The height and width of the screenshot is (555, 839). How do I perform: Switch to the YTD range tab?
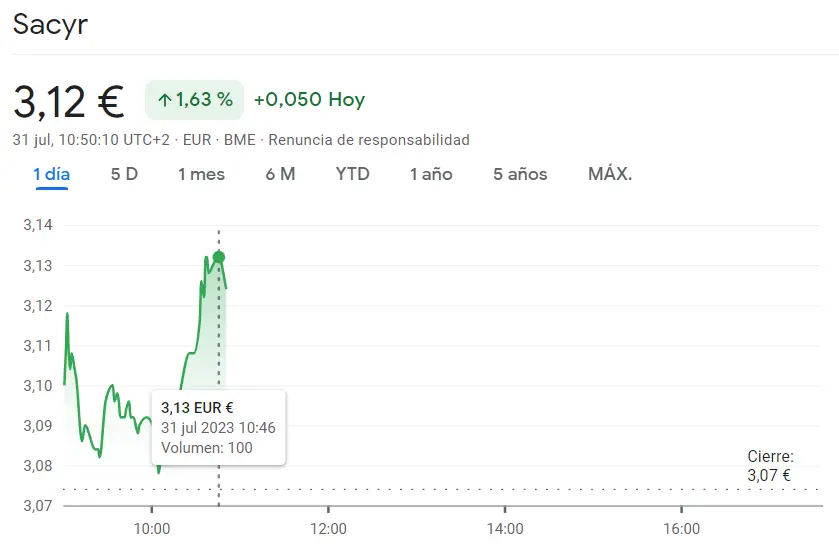353,174
